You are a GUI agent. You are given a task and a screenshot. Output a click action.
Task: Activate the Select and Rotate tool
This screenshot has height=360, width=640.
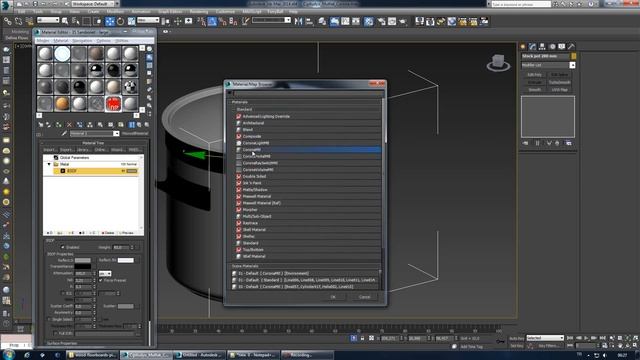coord(121,21)
